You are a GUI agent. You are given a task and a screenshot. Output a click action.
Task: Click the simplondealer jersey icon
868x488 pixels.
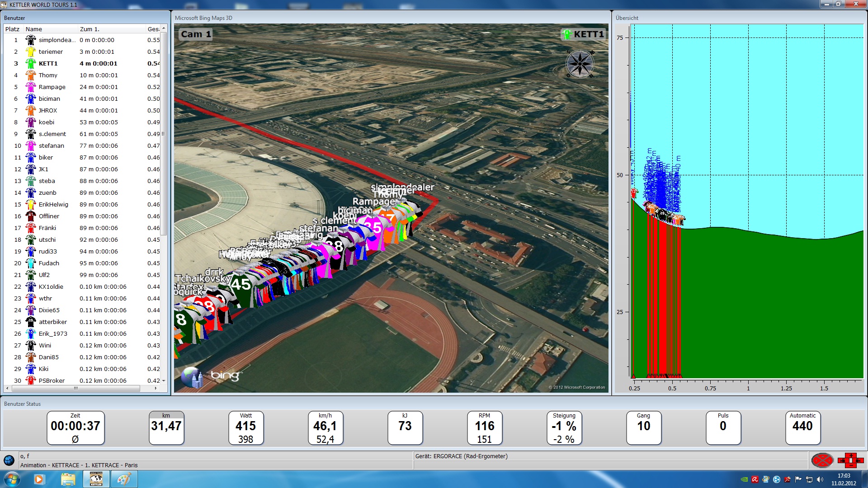point(31,40)
